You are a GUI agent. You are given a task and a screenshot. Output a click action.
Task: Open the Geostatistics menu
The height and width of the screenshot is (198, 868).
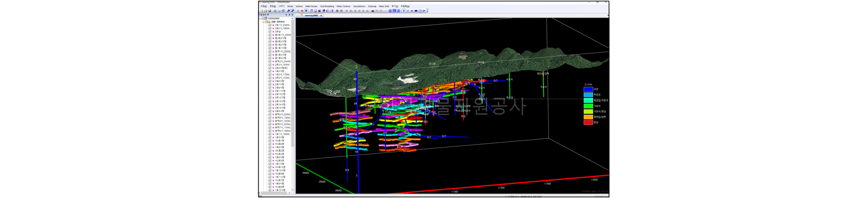[359, 6]
